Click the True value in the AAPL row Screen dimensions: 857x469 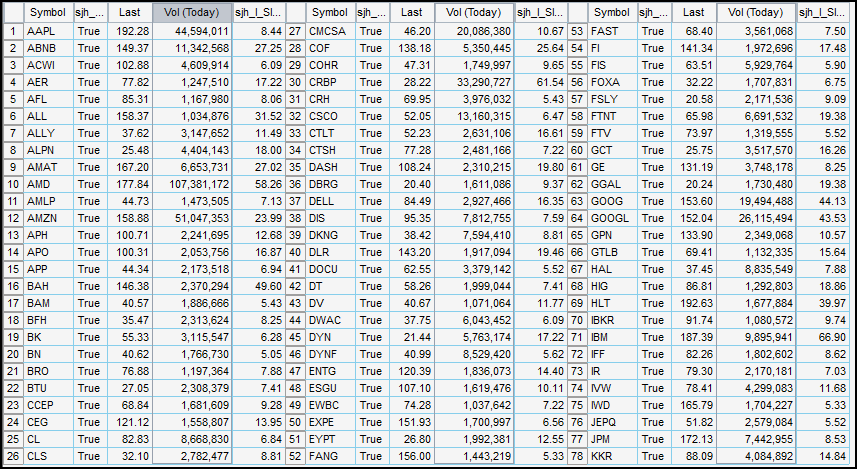(x=90, y=31)
